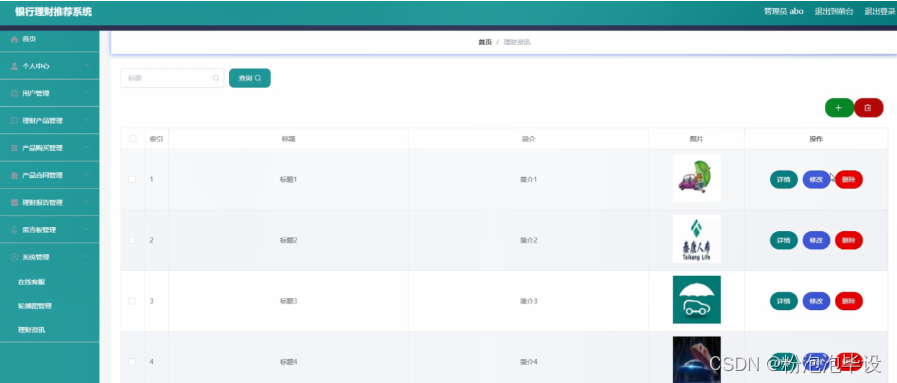This screenshot has width=897, height=383.
Task: Click the 标题3 cell text
Action: [x=288, y=301]
